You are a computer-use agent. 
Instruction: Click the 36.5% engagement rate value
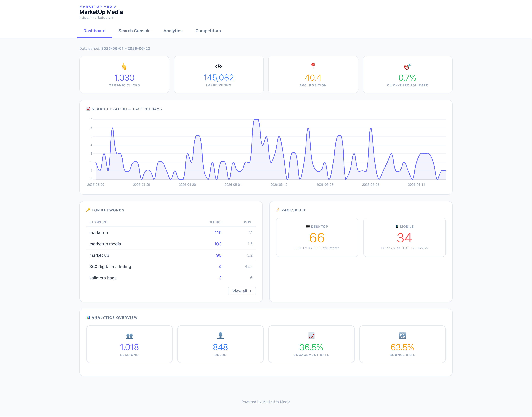click(311, 347)
